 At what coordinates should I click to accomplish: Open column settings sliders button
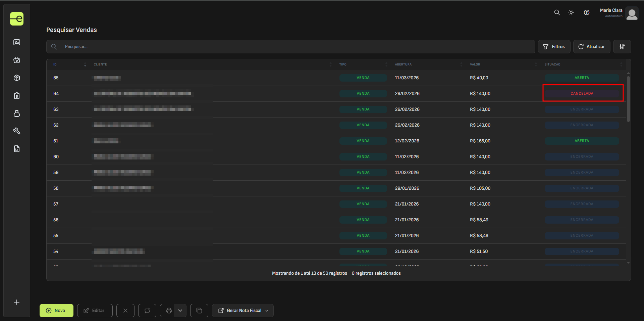tap(622, 47)
